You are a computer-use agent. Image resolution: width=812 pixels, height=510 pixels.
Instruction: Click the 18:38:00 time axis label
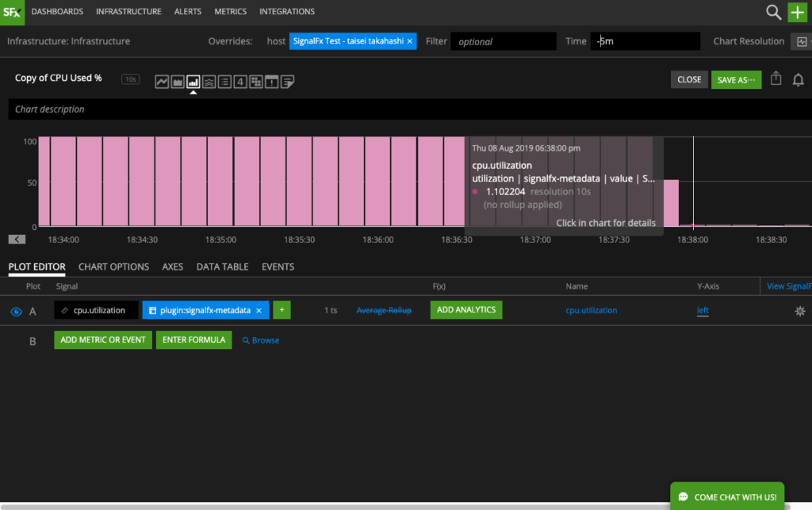point(692,240)
